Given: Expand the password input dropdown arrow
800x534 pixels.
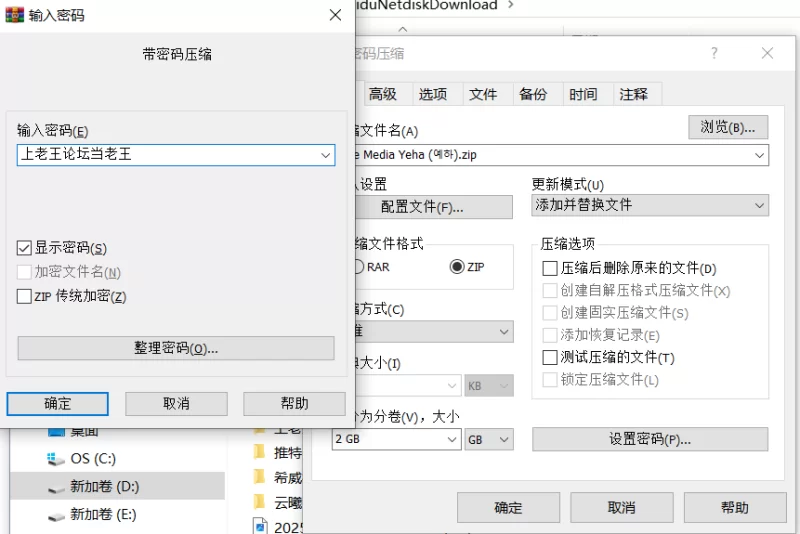Looking at the screenshot, I should (x=326, y=155).
